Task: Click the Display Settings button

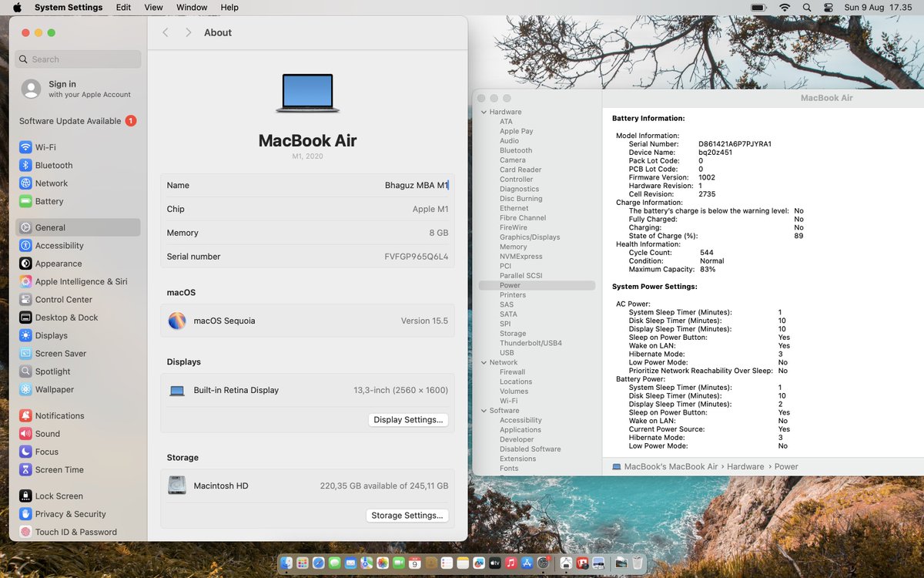Action: 408,420
